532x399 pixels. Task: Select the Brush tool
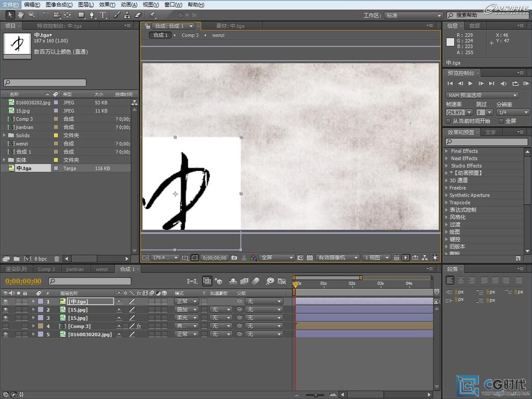(117, 15)
